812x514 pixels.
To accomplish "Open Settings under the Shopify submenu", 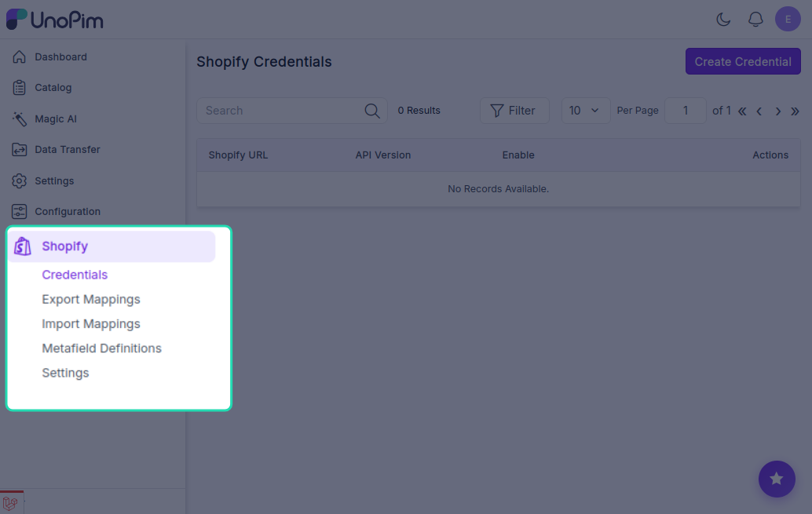I will click(65, 373).
